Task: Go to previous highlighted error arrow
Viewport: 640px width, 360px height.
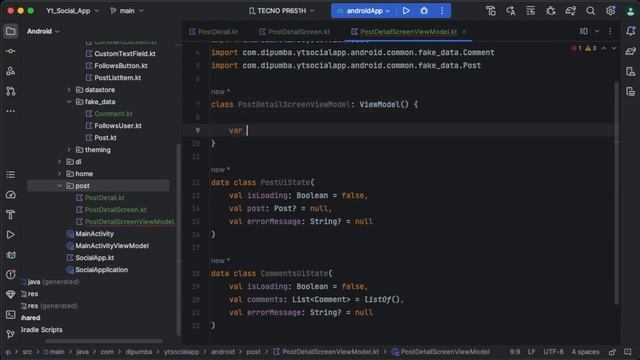Action: (604, 48)
